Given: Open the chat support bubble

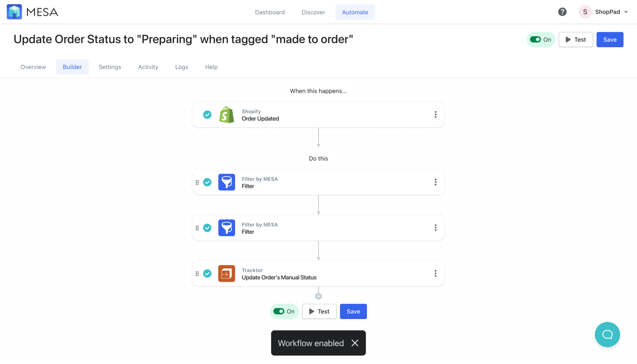Looking at the screenshot, I should click(607, 334).
